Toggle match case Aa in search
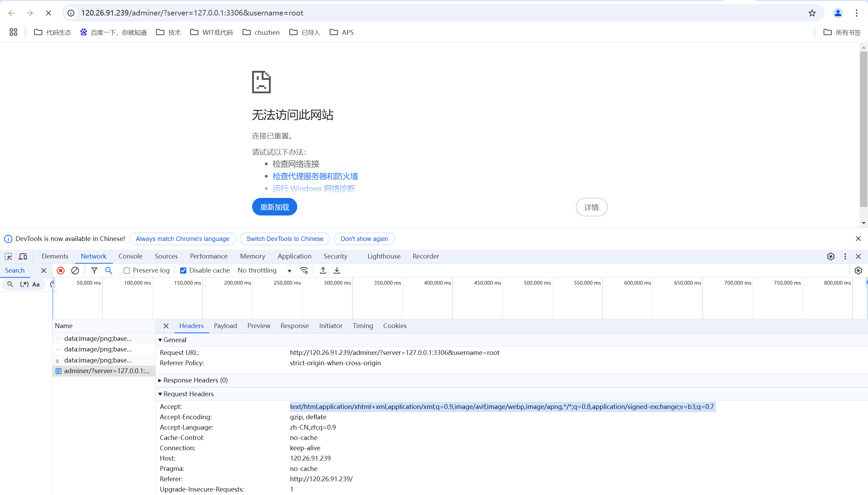The width and height of the screenshot is (868, 495). point(36,284)
